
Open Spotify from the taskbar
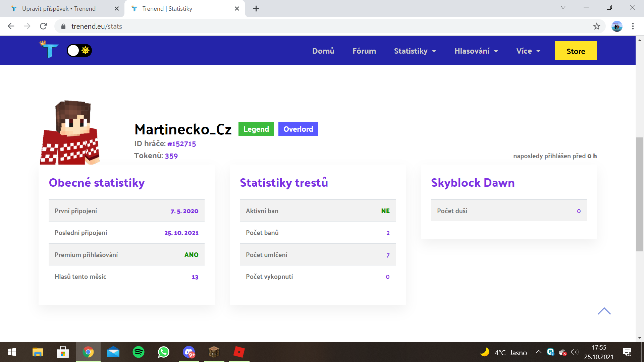[138, 352]
